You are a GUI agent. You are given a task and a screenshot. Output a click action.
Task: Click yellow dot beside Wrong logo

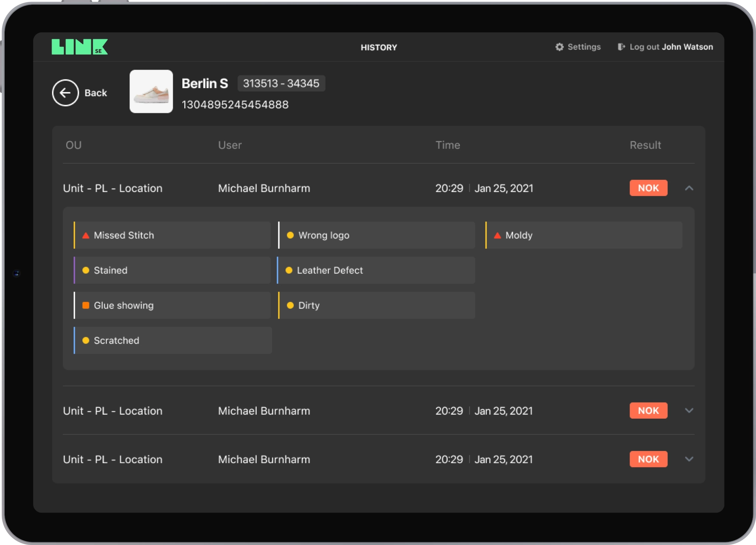pos(290,235)
